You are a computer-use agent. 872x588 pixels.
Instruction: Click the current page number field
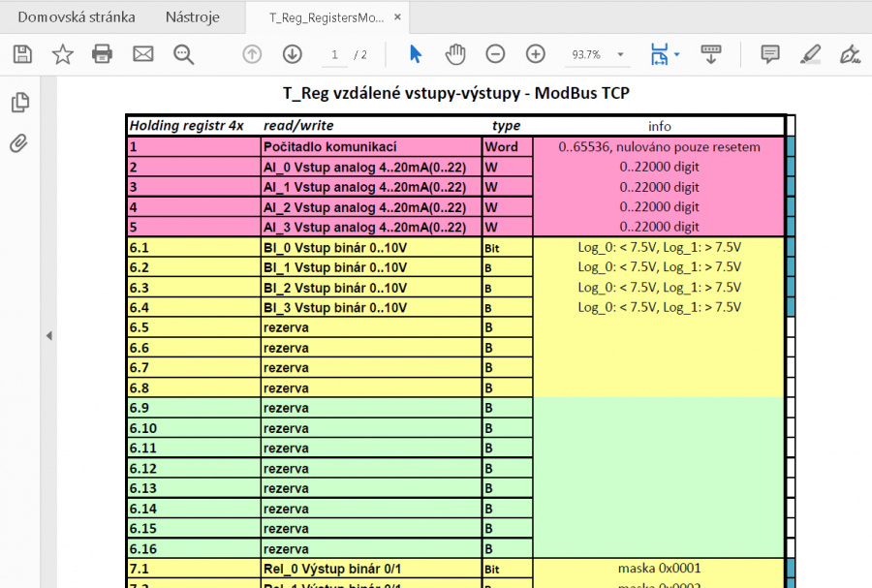point(334,54)
